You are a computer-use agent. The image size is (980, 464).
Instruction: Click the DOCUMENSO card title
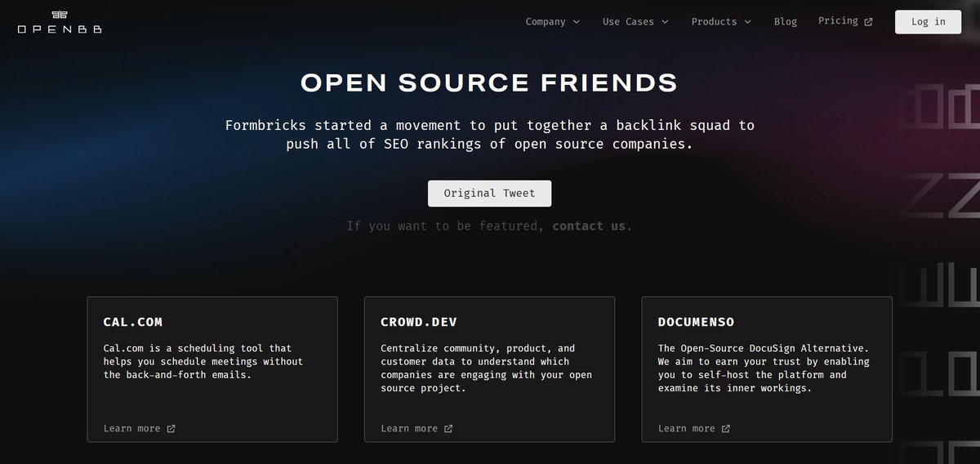click(697, 322)
